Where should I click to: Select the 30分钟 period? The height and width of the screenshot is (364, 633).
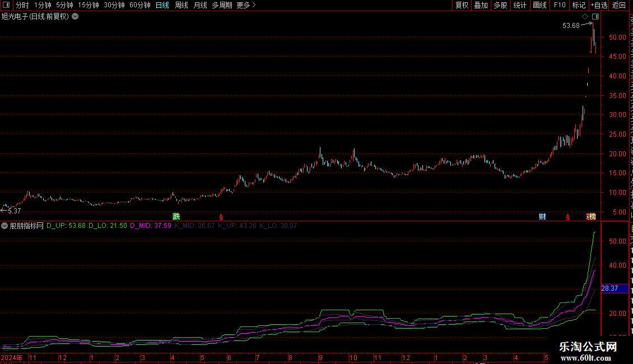(114, 5)
